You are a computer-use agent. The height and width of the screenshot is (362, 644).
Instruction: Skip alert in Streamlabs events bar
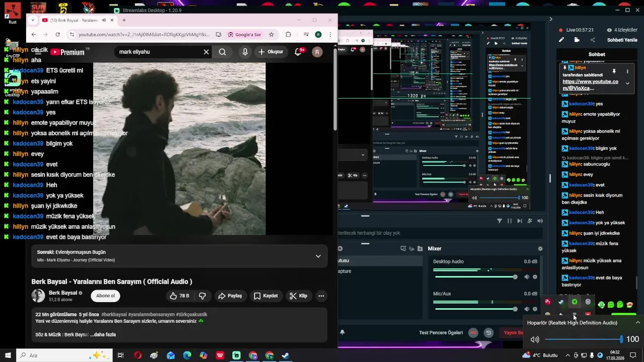pyautogui.click(x=520, y=221)
